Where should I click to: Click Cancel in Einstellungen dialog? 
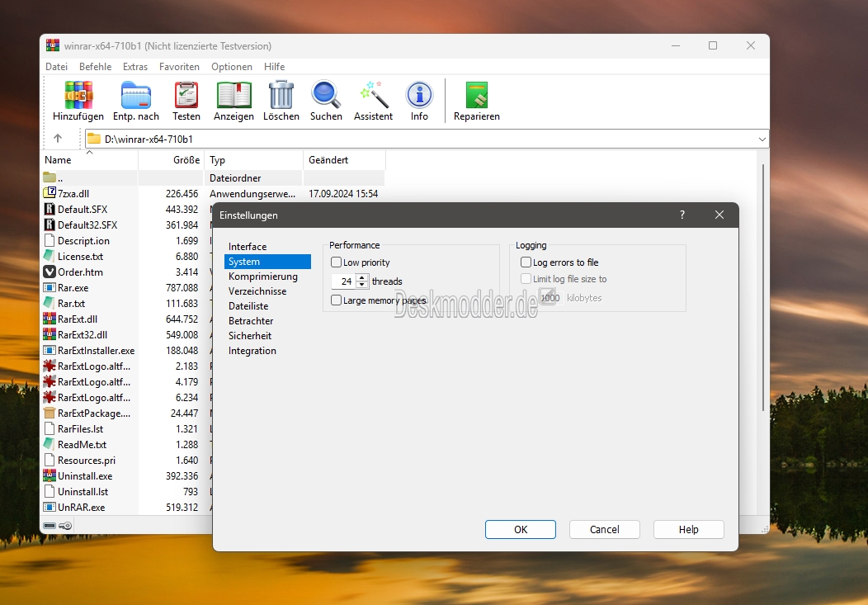coord(605,529)
